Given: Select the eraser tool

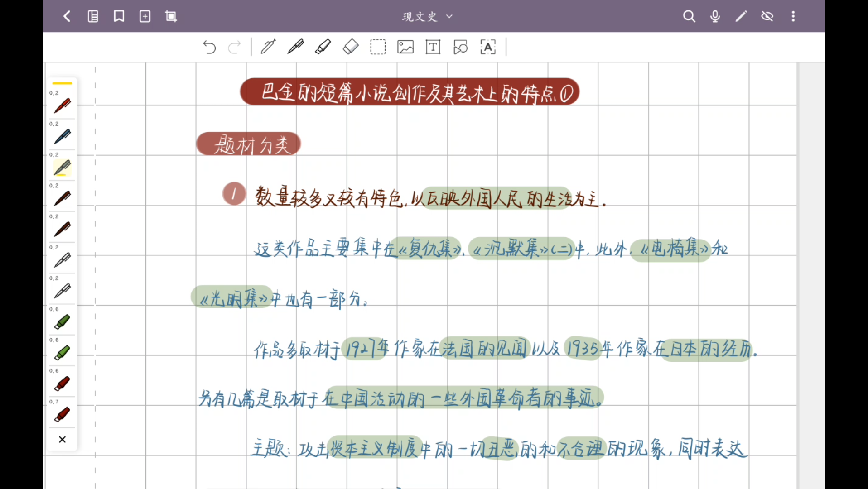Looking at the screenshot, I should pyautogui.click(x=351, y=47).
